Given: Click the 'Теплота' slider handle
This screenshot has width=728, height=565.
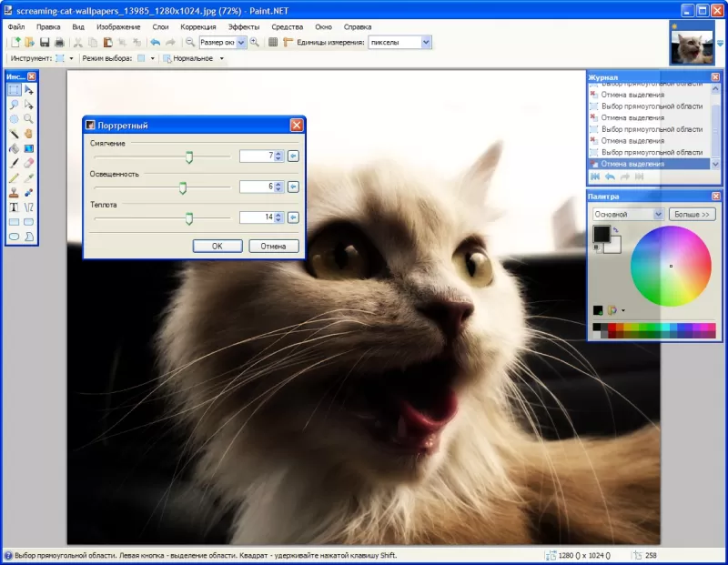Looking at the screenshot, I should [189, 218].
